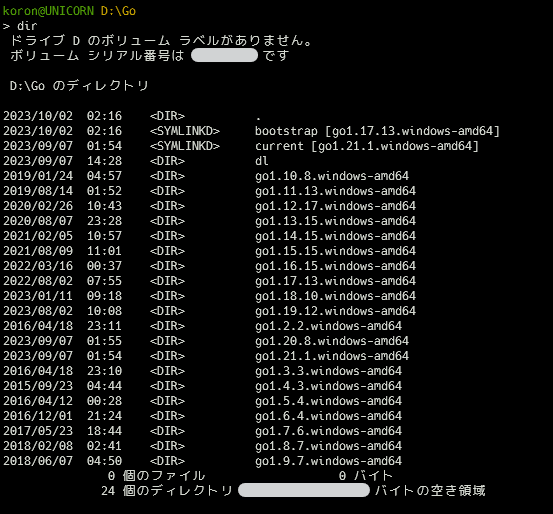
Task: Click the 'バイトの空き領域' text
Action: click(430, 491)
